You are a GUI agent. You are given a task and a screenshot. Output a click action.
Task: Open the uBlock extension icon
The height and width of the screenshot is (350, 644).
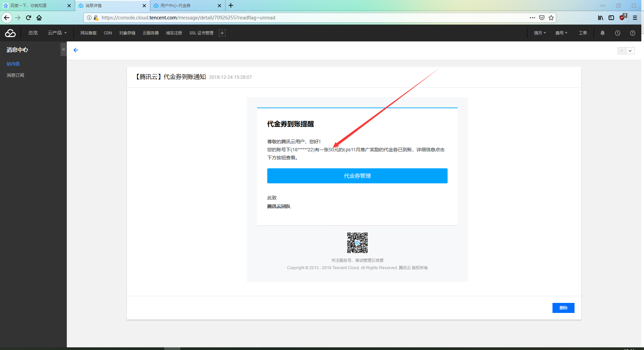click(623, 17)
